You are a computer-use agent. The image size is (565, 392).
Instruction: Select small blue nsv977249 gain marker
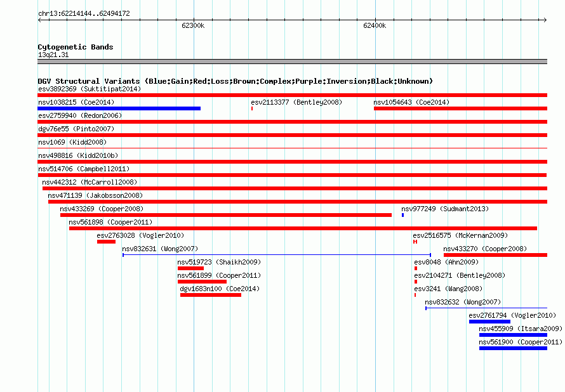403,215
